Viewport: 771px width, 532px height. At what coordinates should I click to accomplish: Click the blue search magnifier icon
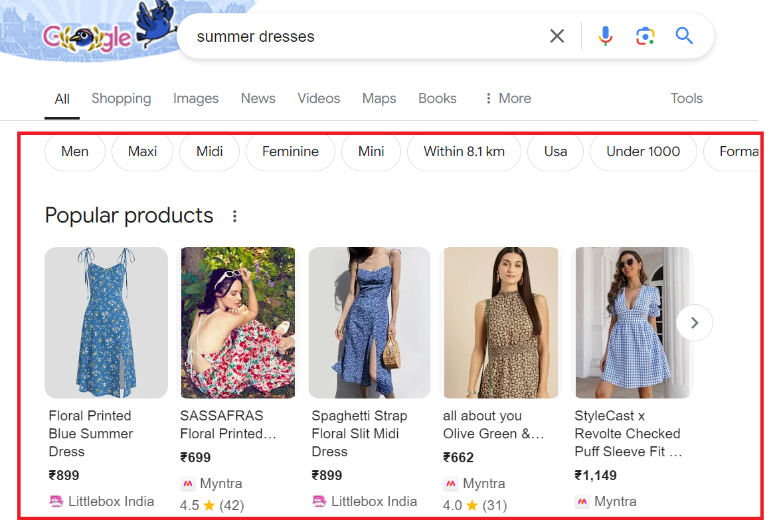tap(684, 36)
